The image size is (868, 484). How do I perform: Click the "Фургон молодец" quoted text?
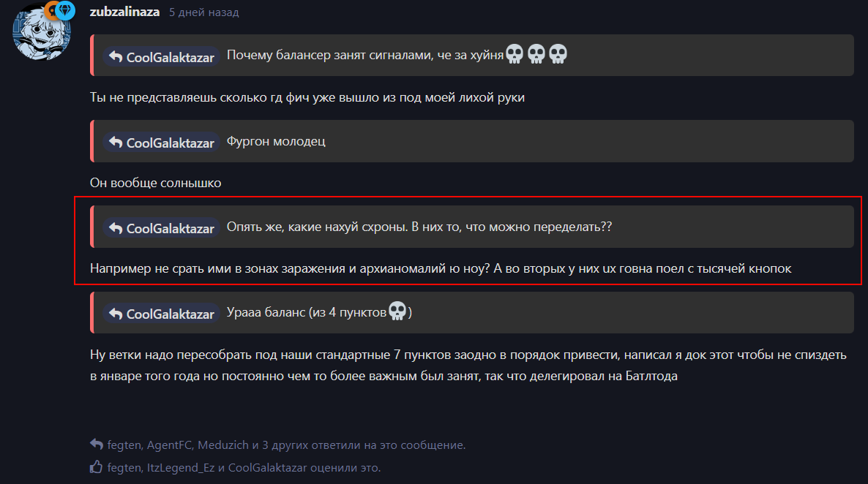pos(276,141)
